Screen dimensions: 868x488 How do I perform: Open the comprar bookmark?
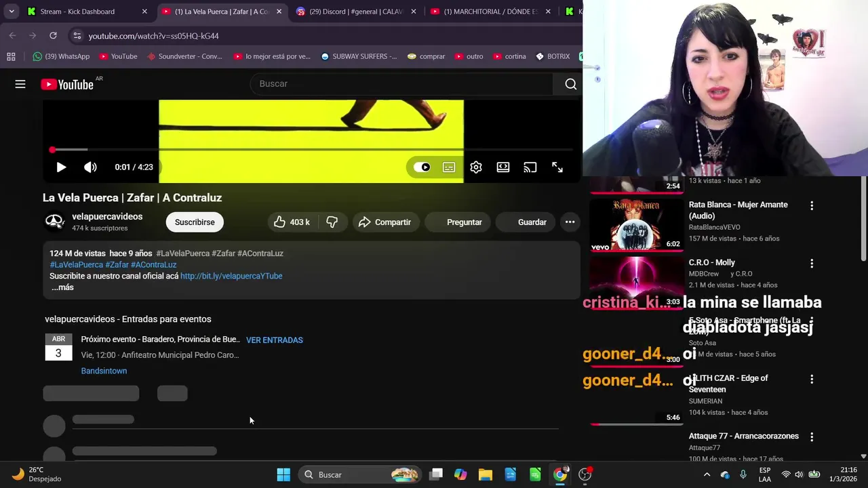(x=426, y=56)
